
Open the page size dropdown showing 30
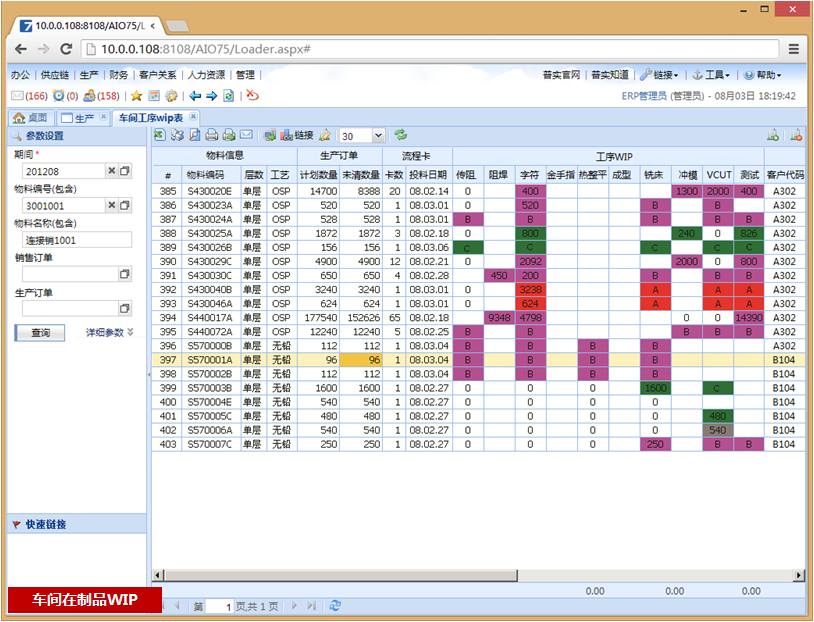coord(378,136)
